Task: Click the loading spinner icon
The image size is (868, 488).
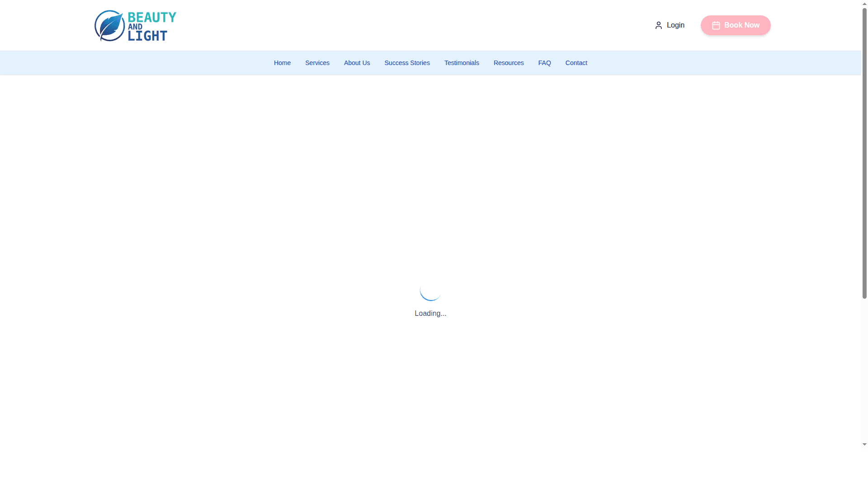Action: [430, 290]
